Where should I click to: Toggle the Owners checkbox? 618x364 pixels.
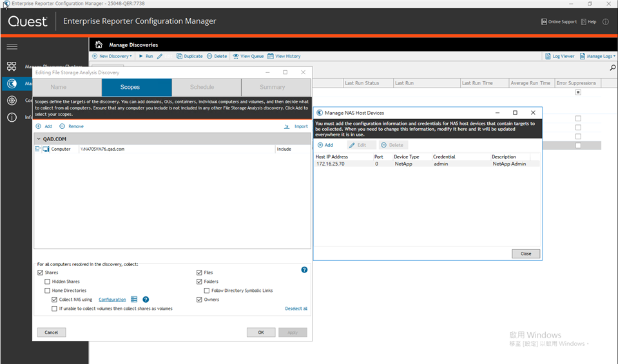199,300
